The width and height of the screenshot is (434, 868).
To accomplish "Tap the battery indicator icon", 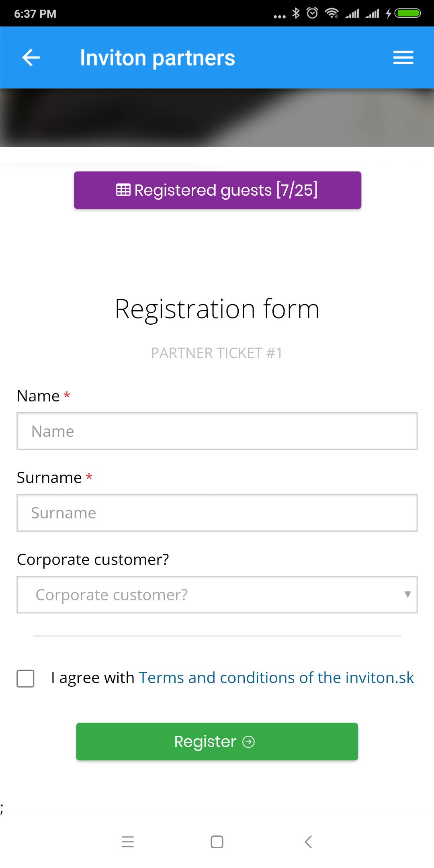I will pyautogui.click(x=407, y=13).
